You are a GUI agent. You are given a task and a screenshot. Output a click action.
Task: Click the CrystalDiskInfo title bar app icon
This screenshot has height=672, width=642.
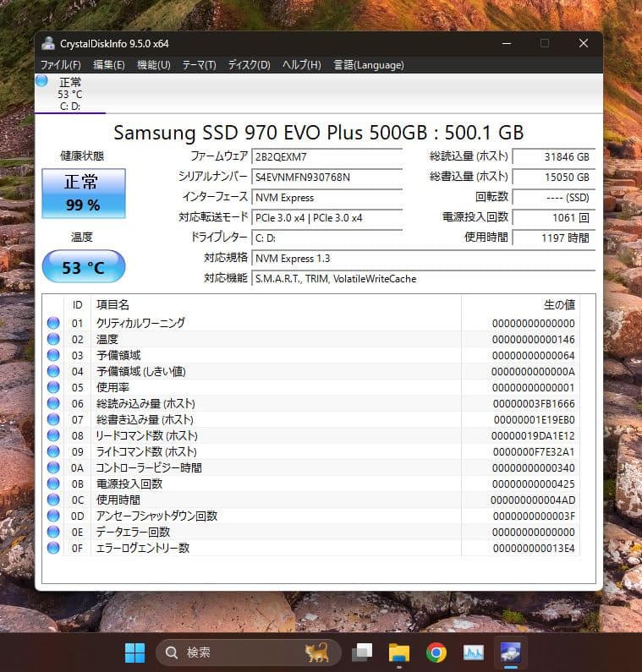click(x=48, y=43)
